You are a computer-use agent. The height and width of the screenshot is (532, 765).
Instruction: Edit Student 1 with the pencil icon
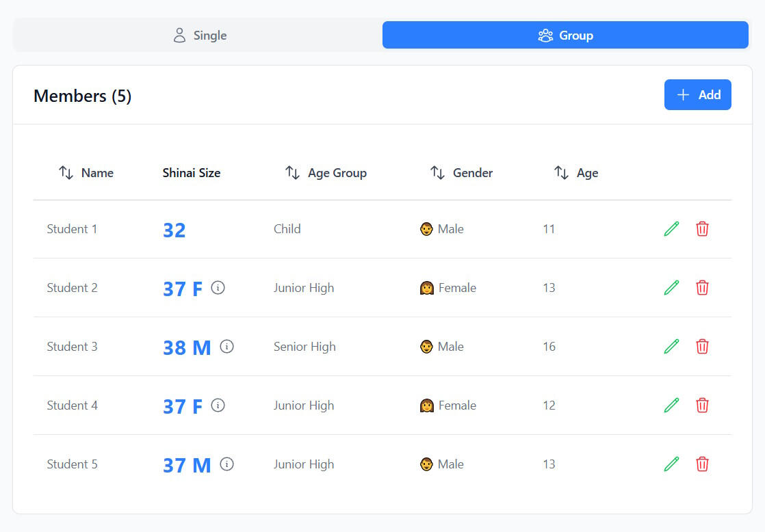coord(671,229)
